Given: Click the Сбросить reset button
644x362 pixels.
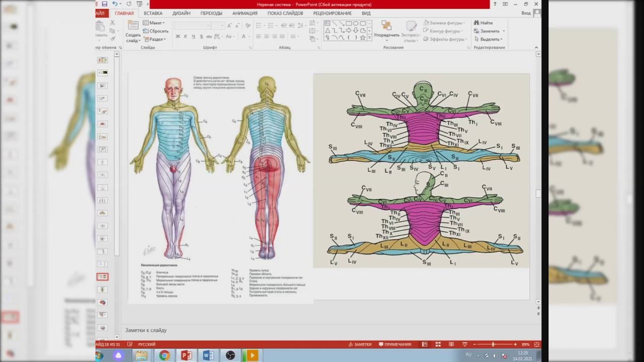Looking at the screenshot, I should [155, 31].
